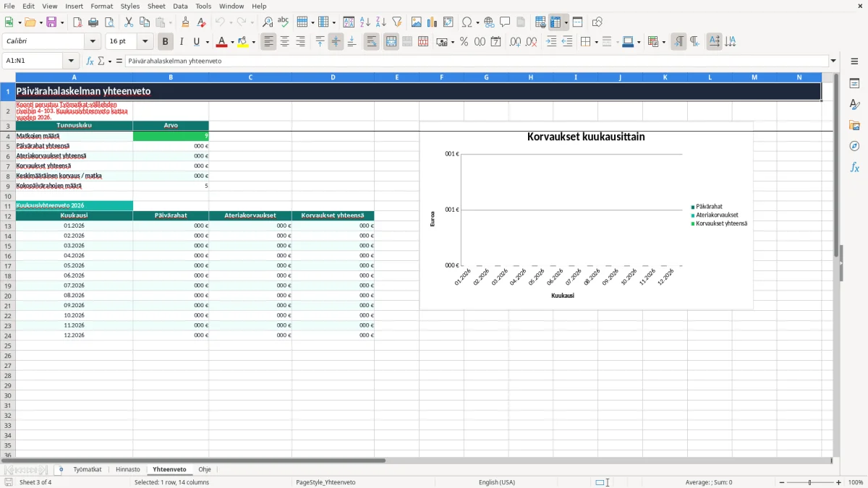Clear direct formatting icon
The image size is (868, 488).
[x=202, y=22]
